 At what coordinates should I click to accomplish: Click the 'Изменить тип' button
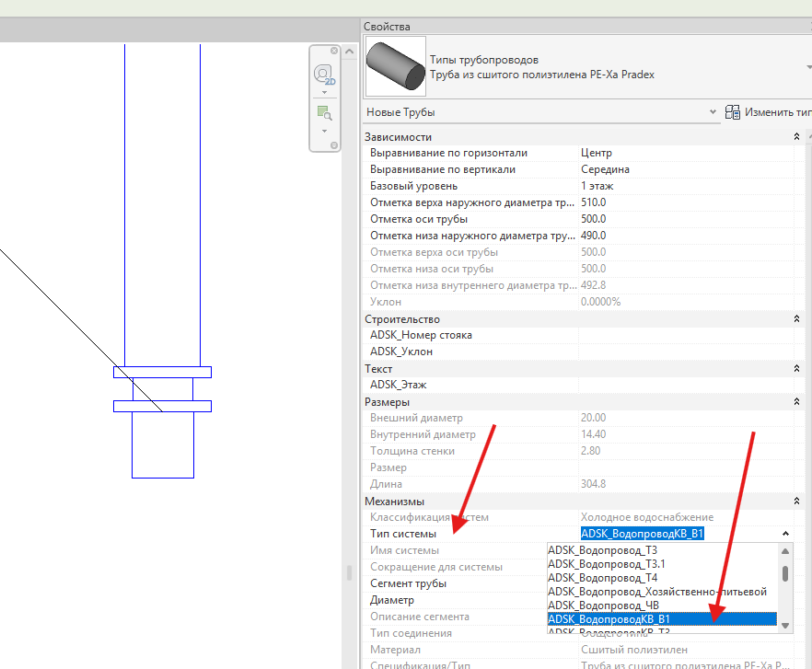[768, 112]
